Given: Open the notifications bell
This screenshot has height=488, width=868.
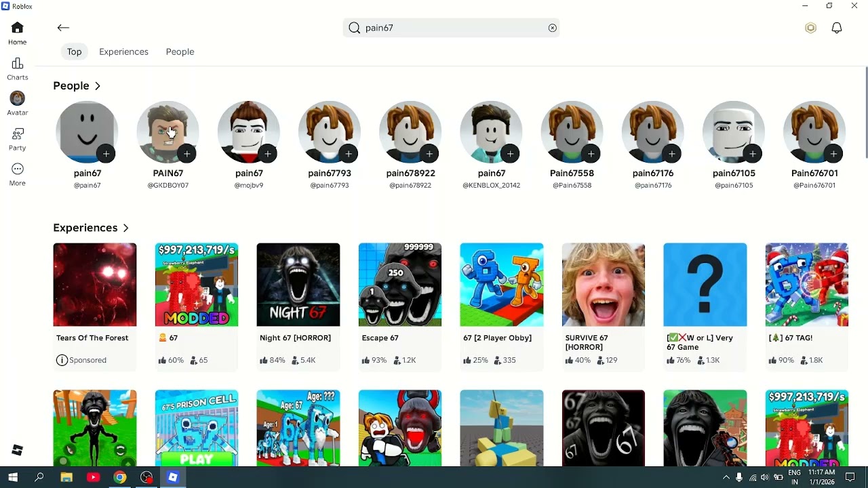Looking at the screenshot, I should click(x=837, y=28).
